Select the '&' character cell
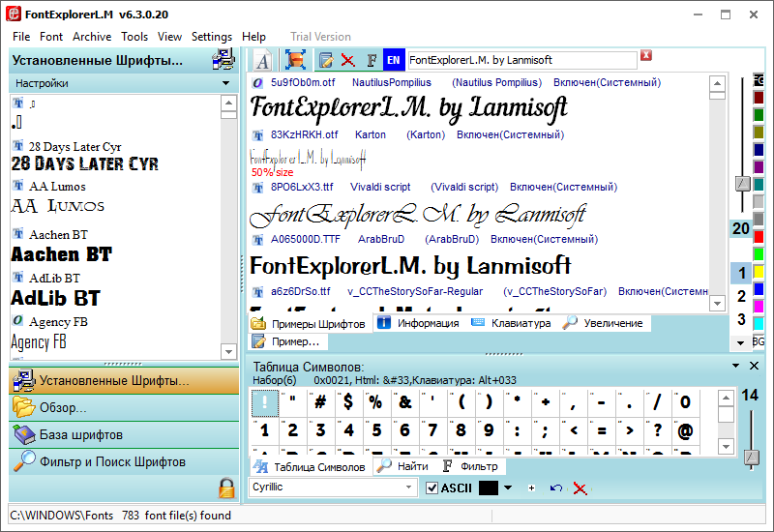This screenshot has height=532, width=774. pyautogui.click(x=404, y=402)
